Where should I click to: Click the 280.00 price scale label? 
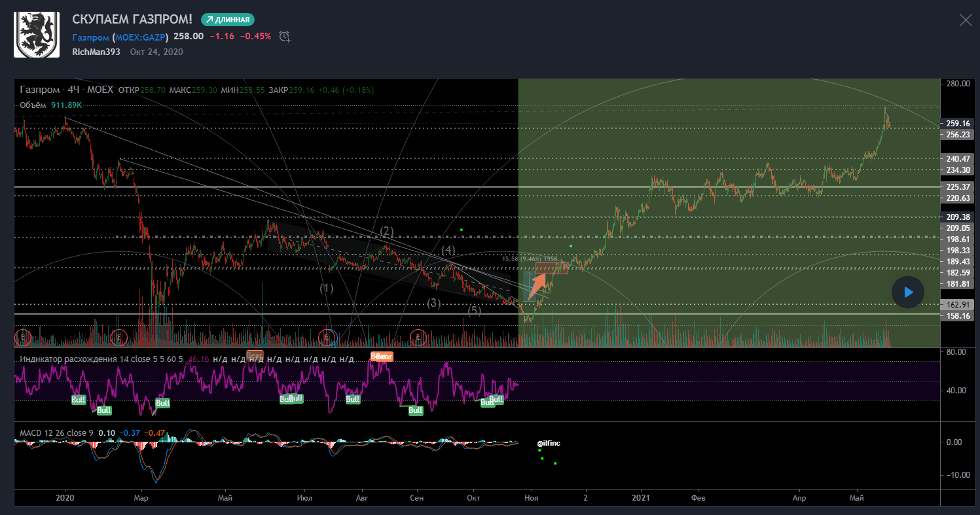point(958,84)
